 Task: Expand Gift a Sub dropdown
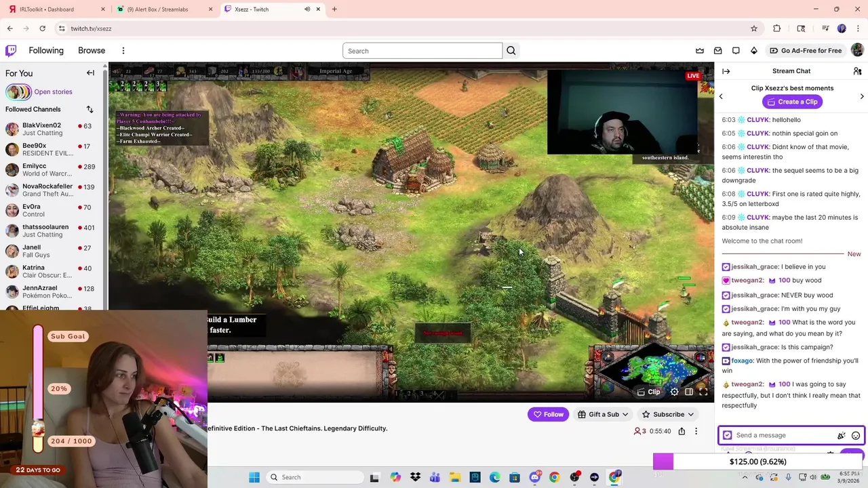[x=603, y=415]
